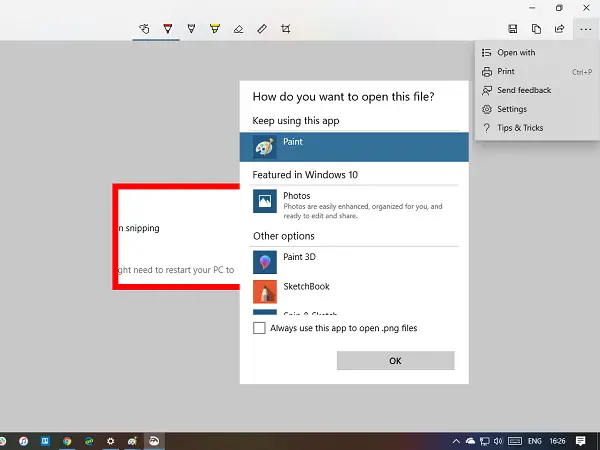Open Settings gear in the taskbar

click(x=111, y=441)
